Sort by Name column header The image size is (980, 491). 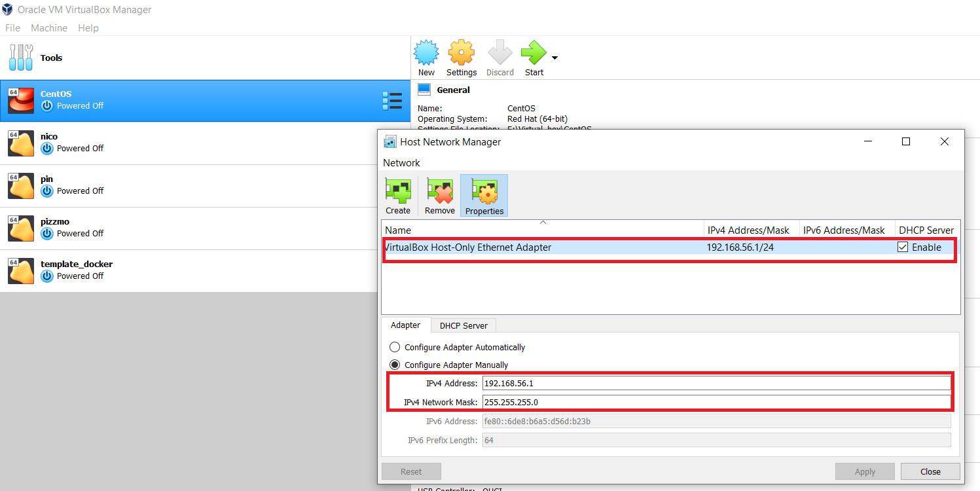pos(543,230)
